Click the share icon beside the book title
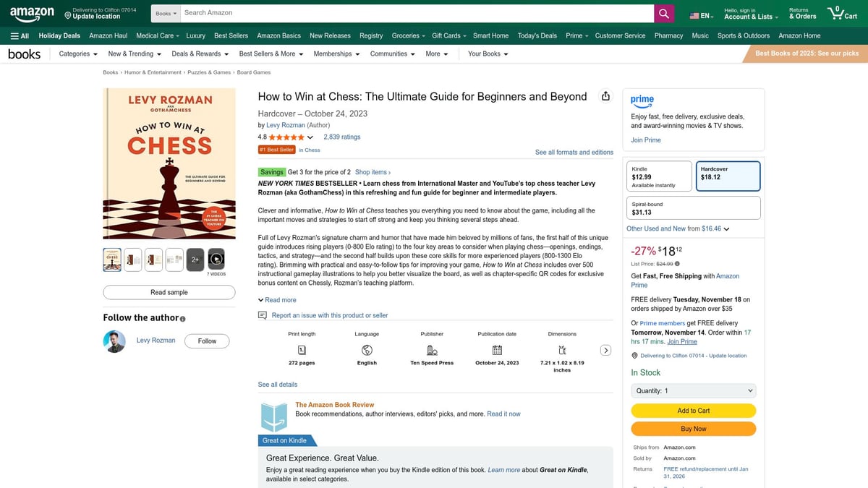 pos(606,95)
